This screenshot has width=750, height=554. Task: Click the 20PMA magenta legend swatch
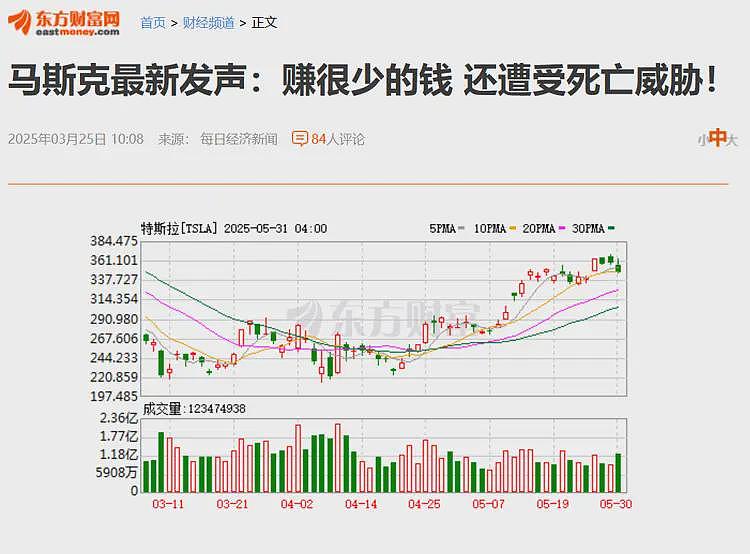(562, 229)
